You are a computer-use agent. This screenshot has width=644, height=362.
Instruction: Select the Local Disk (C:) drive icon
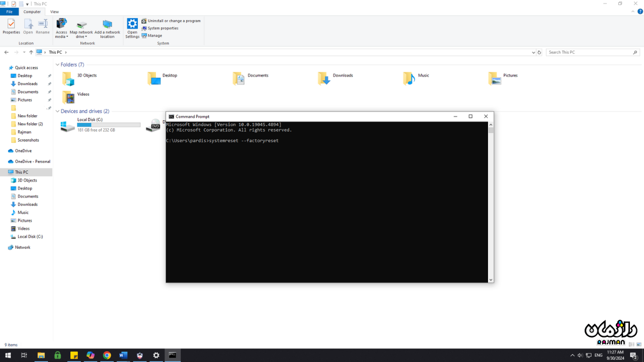click(x=67, y=126)
